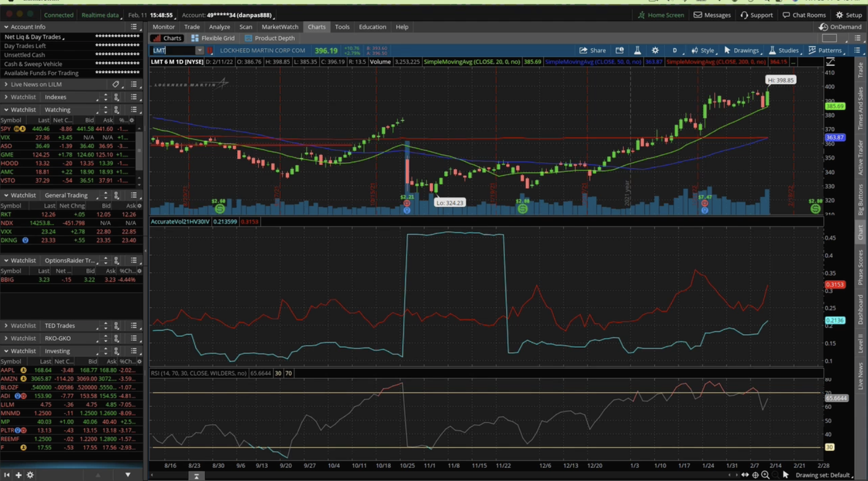
Task: Open the MarketWatch tab
Action: coord(280,27)
